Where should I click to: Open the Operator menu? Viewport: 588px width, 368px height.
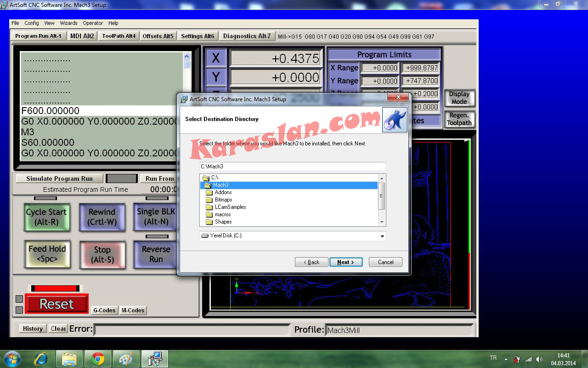tap(93, 23)
